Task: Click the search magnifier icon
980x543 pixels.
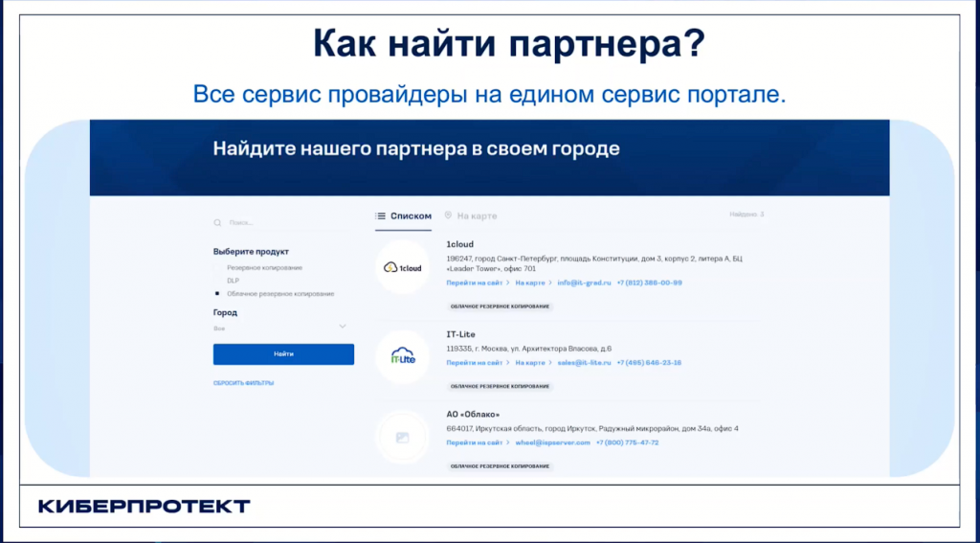Action: click(x=217, y=223)
